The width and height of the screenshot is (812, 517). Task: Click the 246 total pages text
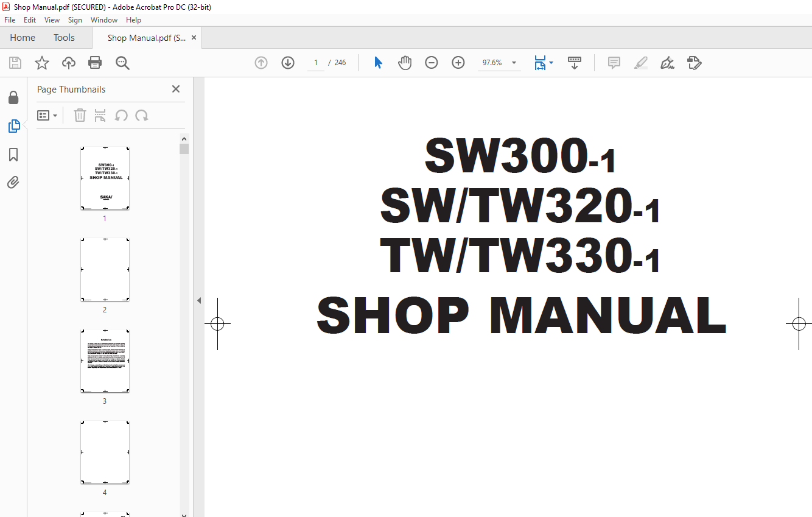[340, 63]
